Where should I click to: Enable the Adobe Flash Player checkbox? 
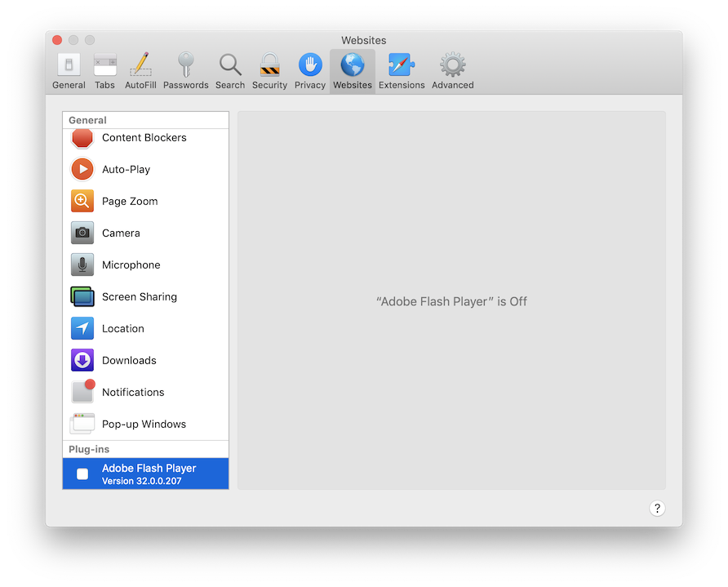82,474
